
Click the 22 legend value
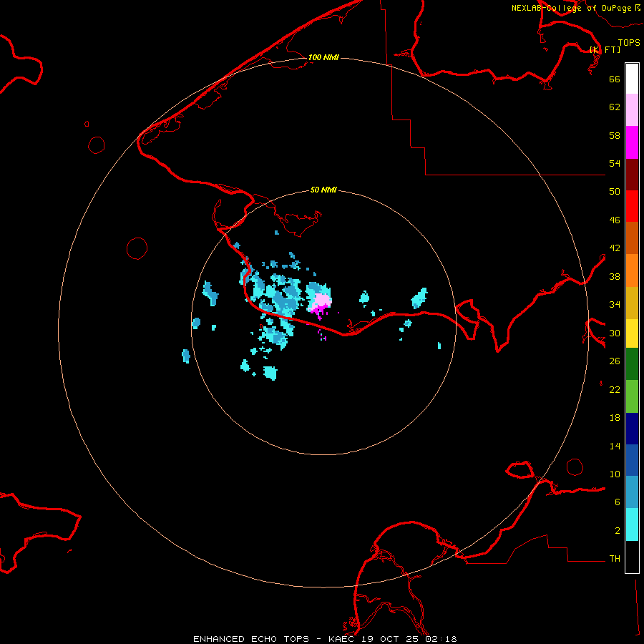pyautogui.click(x=615, y=390)
